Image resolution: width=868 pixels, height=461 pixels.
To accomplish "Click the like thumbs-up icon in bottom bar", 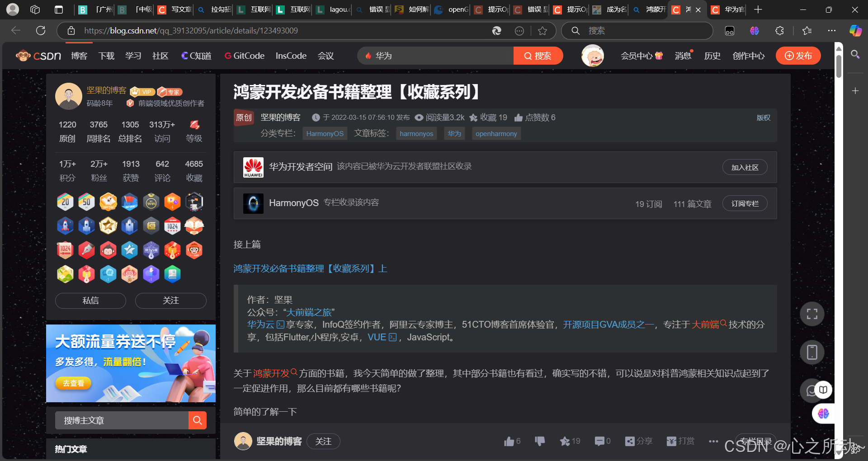I will 509,441.
